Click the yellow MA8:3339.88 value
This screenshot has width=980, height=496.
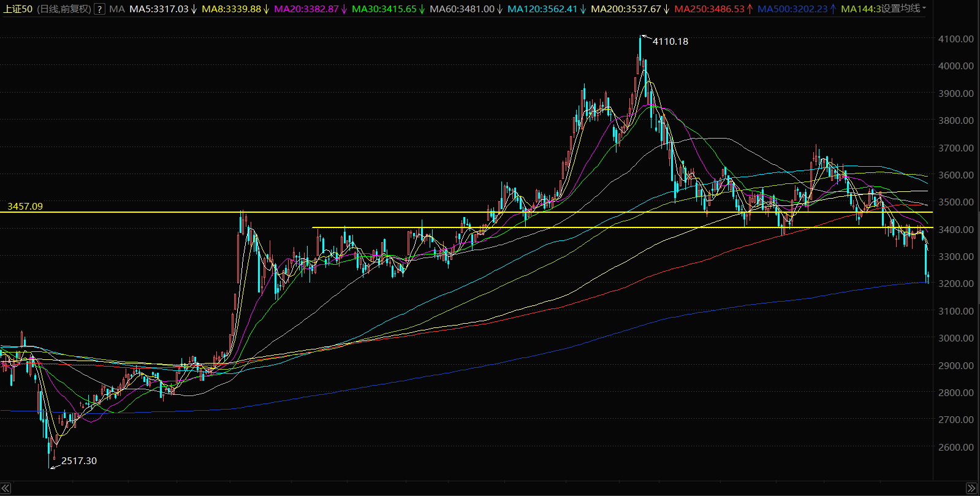click(231, 9)
